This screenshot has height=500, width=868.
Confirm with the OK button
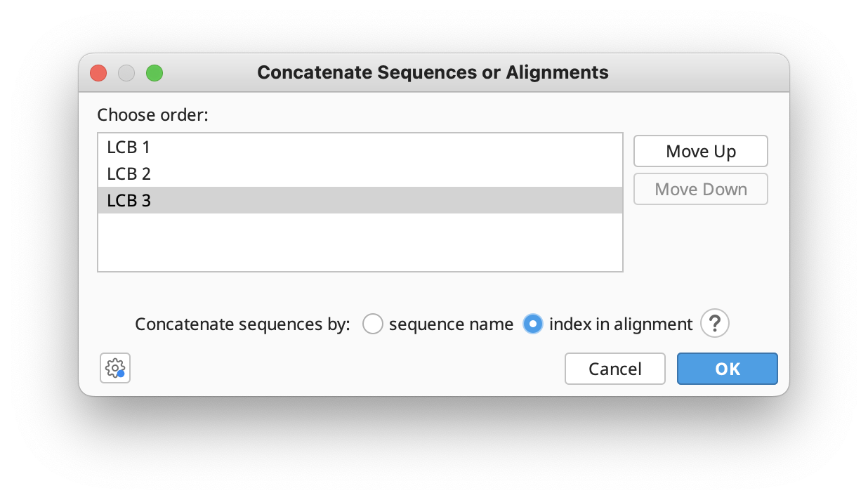pyautogui.click(x=727, y=369)
